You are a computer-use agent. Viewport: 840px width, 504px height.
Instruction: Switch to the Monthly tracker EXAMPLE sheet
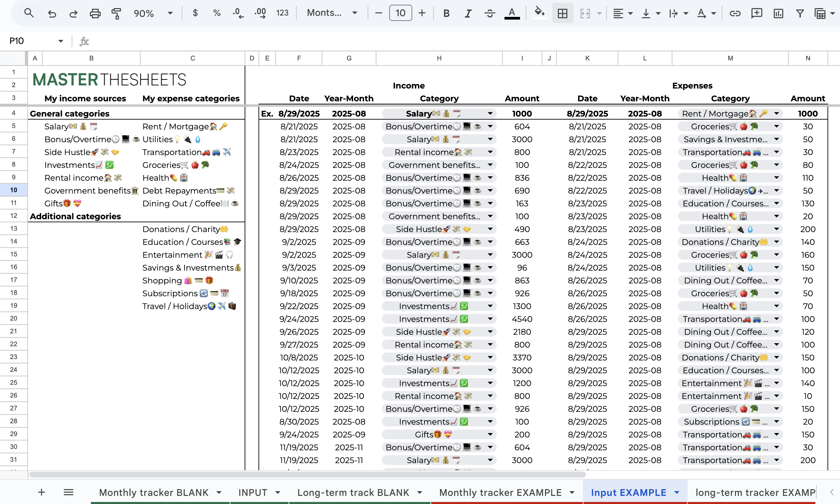pos(500,492)
